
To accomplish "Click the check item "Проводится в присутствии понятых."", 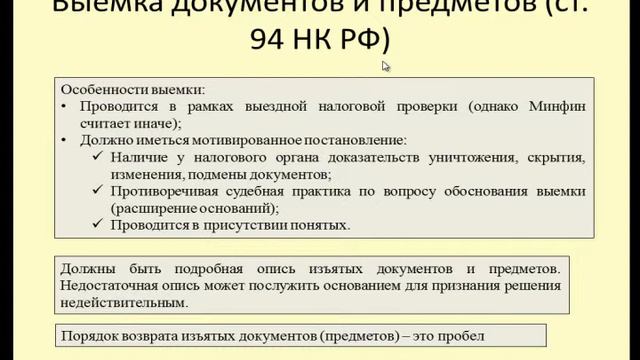I will pyautogui.click(x=230, y=225).
